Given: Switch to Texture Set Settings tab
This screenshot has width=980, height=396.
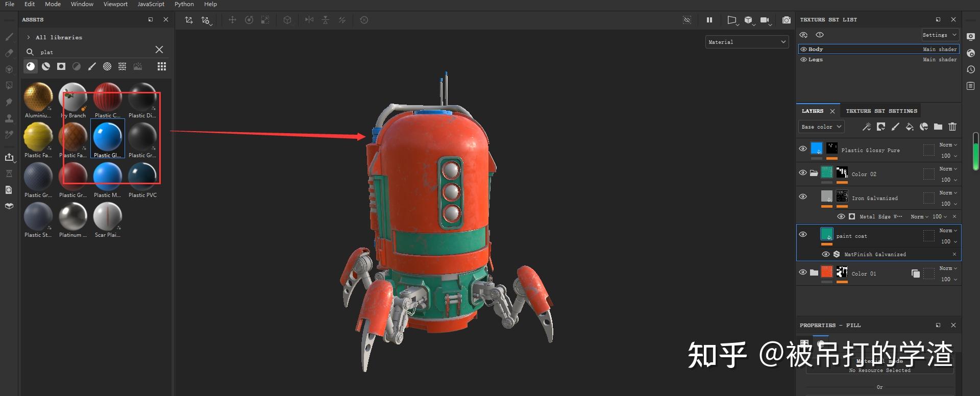Looking at the screenshot, I should click(x=881, y=111).
